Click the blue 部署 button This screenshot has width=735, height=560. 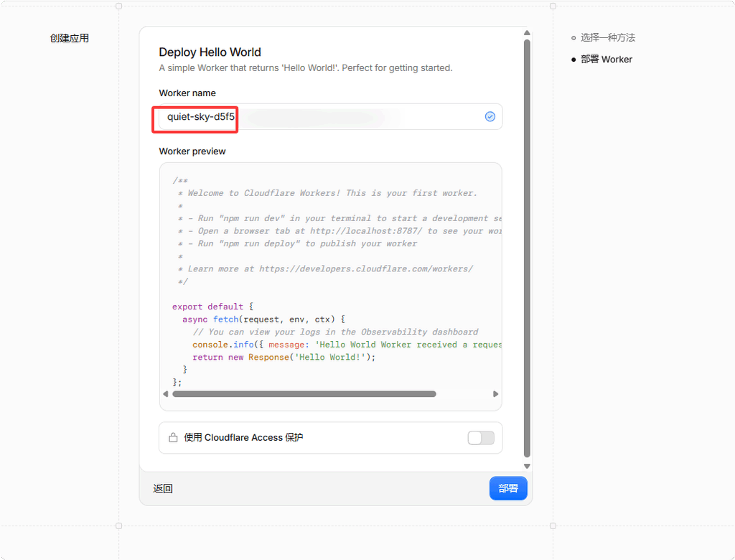coord(508,488)
